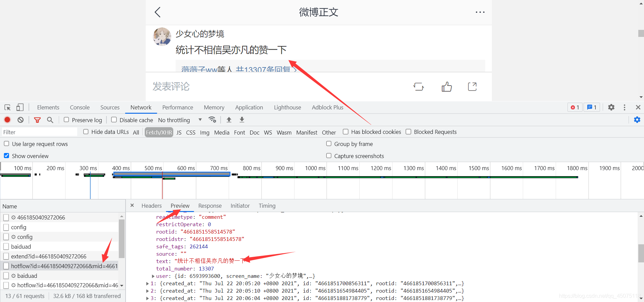Open the No throttling dropdown
The height and width of the screenshot is (302, 644).
click(x=180, y=120)
